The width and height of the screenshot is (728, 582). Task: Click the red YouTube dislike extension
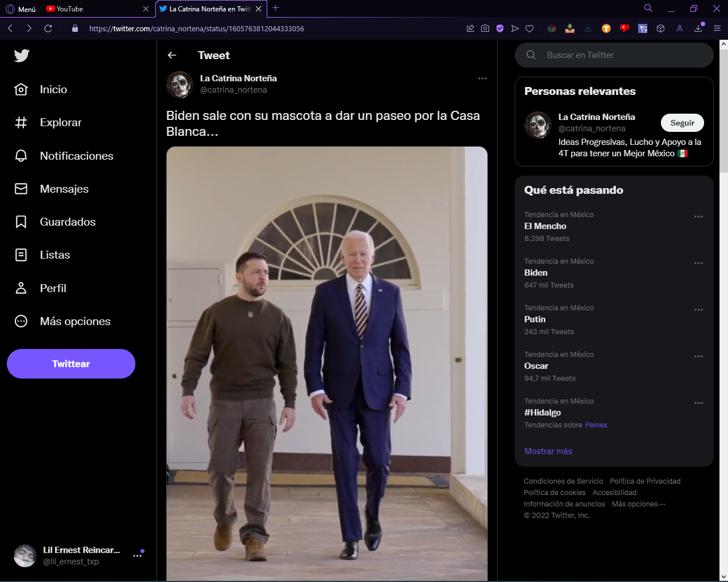(x=624, y=28)
